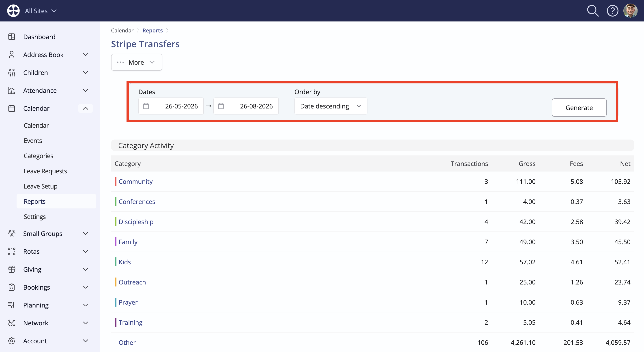The height and width of the screenshot is (352, 644).
Task: Open the All Sites selector
Action: point(41,11)
